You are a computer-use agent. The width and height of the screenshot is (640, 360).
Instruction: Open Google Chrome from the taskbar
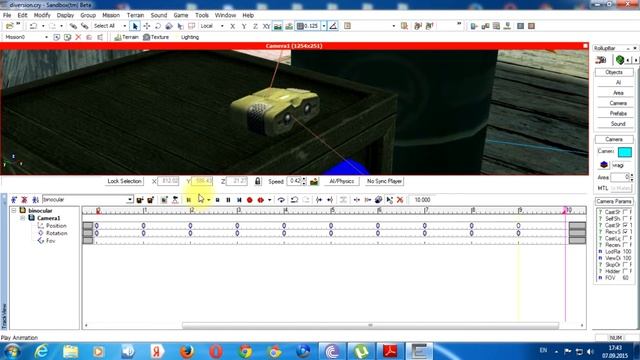[245, 351]
